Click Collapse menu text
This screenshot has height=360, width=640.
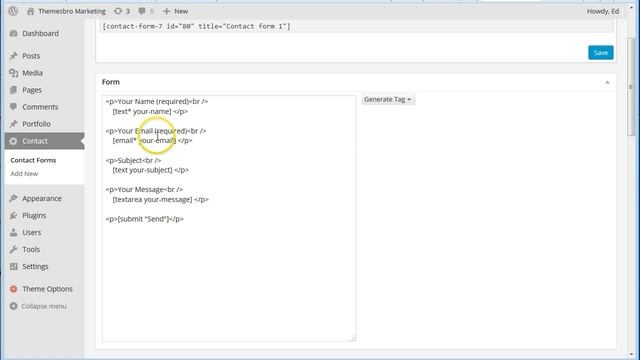coord(44,306)
